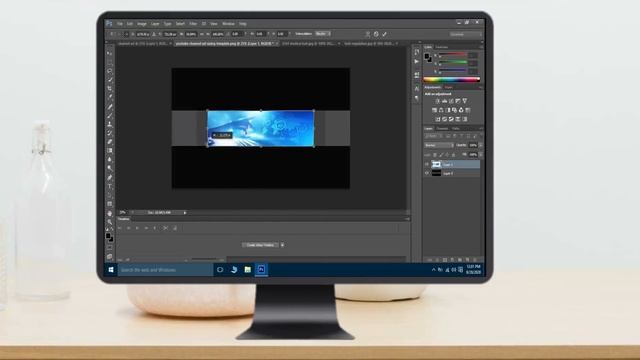
Task: Switch to the Paths panel tab
Action: (456, 129)
